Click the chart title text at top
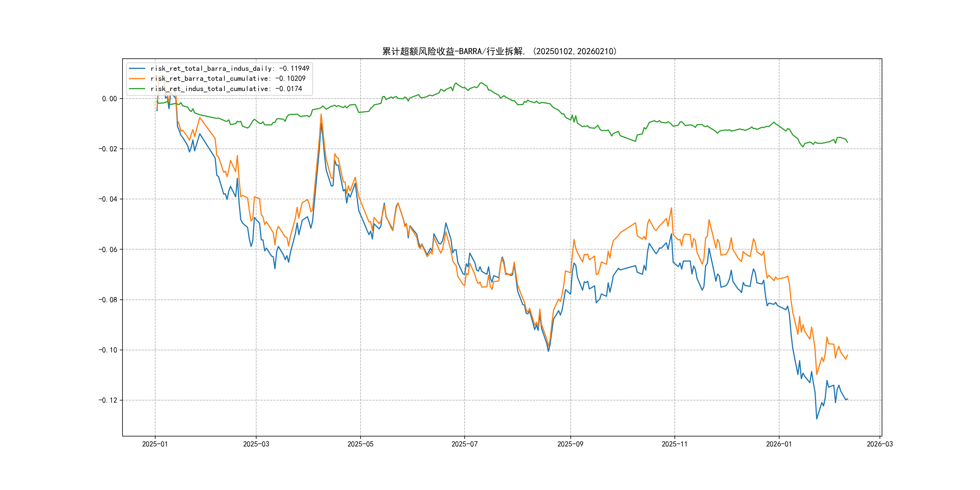The image size is (980, 490). point(499,51)
